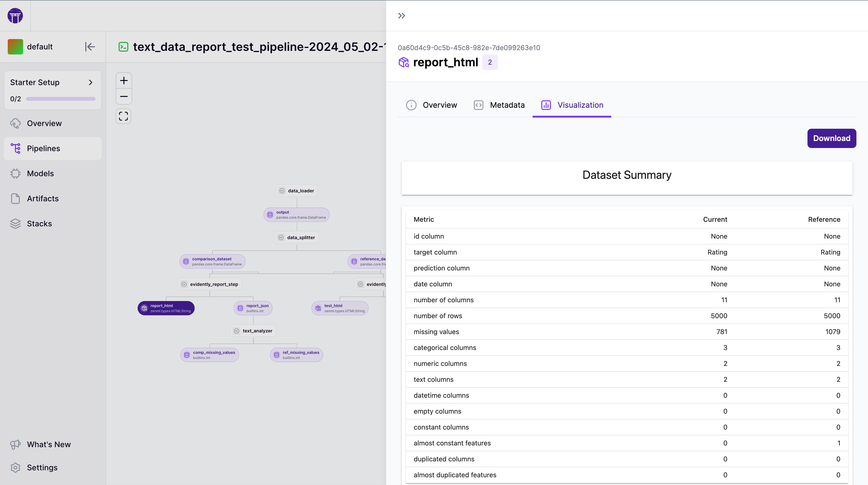This screenshot has height=485, width=868.
Task: Click the ZenML logo icon
Action: coord(15,16)
